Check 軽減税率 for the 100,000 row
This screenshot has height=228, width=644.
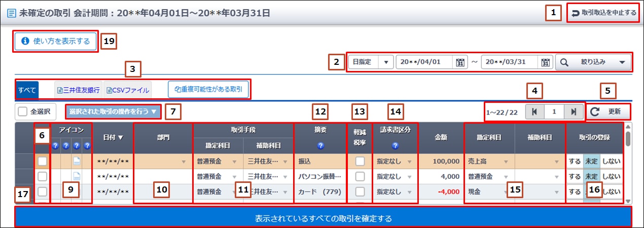tap(360, 162)
